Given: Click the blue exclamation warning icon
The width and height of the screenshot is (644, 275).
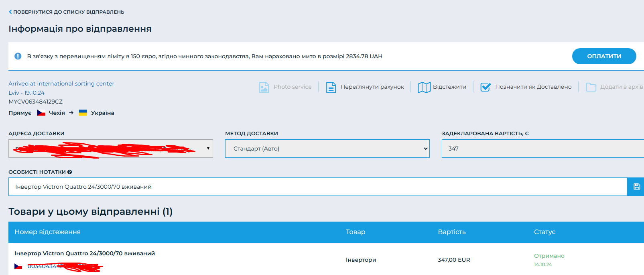Looking at the screenshot, I should 18,56.
